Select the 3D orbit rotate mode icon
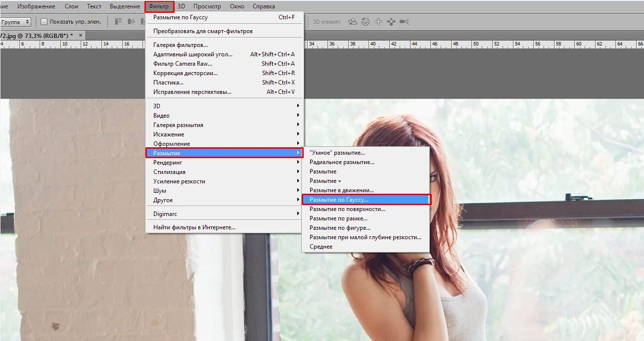644x341 pixels. 353,22
